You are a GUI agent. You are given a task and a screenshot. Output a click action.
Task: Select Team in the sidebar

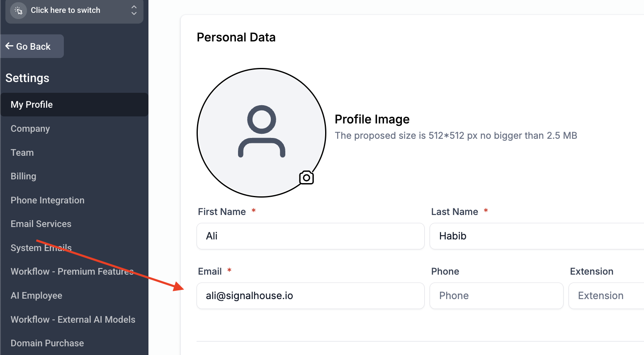(22, 152)
